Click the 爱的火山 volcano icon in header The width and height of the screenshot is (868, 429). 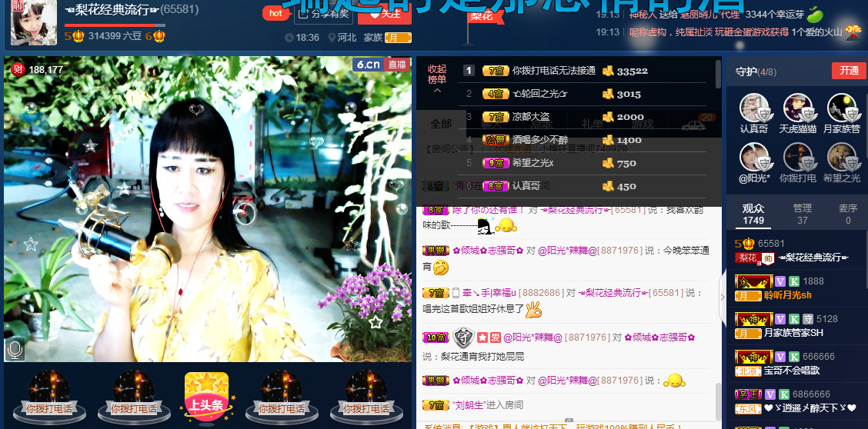click(x=852, y=32)
